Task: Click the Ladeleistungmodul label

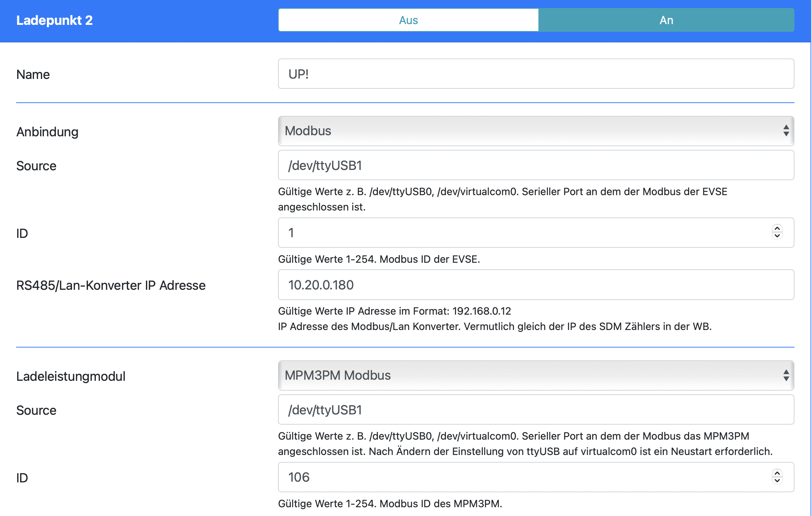Action: pos(71,376)
